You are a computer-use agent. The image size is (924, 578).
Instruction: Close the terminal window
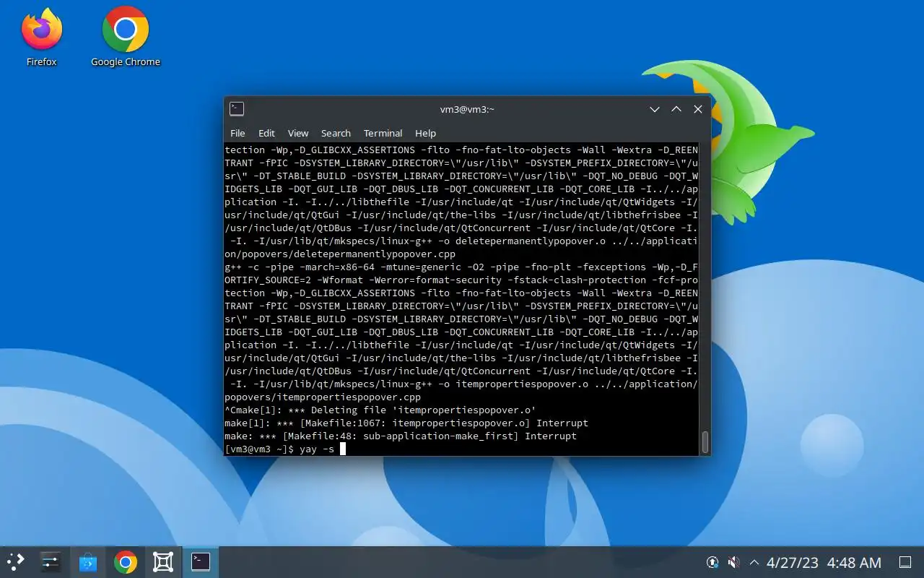click(x=698, y=109)
